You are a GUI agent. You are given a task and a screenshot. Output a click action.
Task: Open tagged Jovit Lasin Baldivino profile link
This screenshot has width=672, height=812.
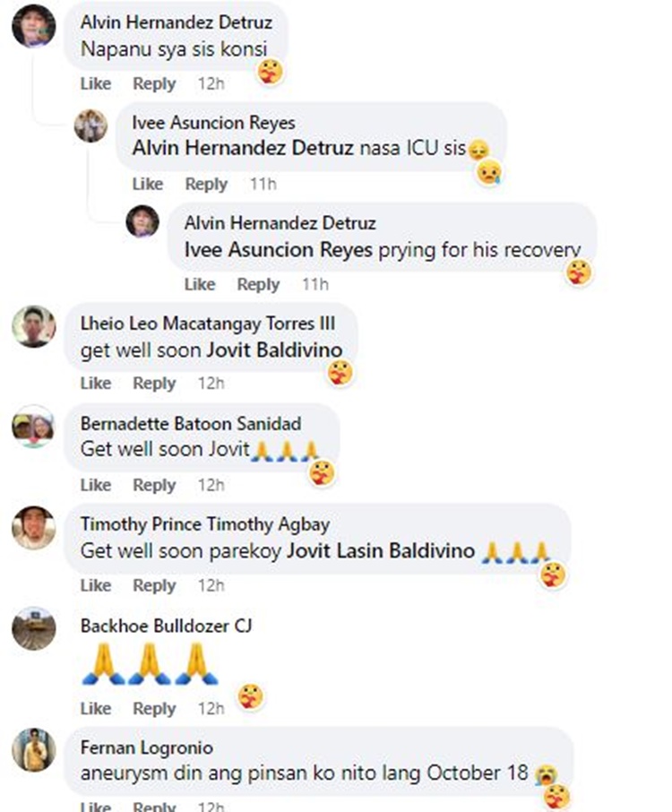point(381,550)
